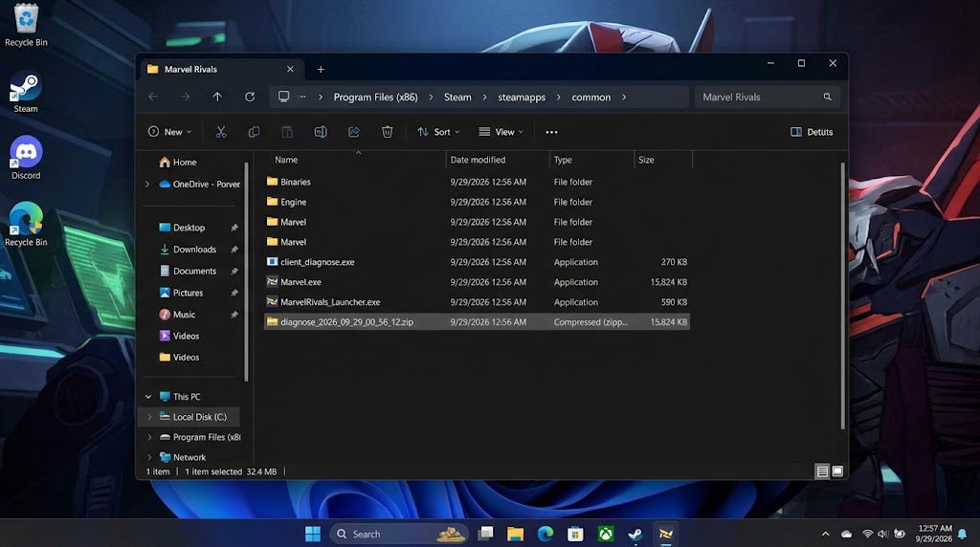Viewport: 980px width, 547px height.
Task: Open the See more ellipsis menu
Action: (551, 132)
